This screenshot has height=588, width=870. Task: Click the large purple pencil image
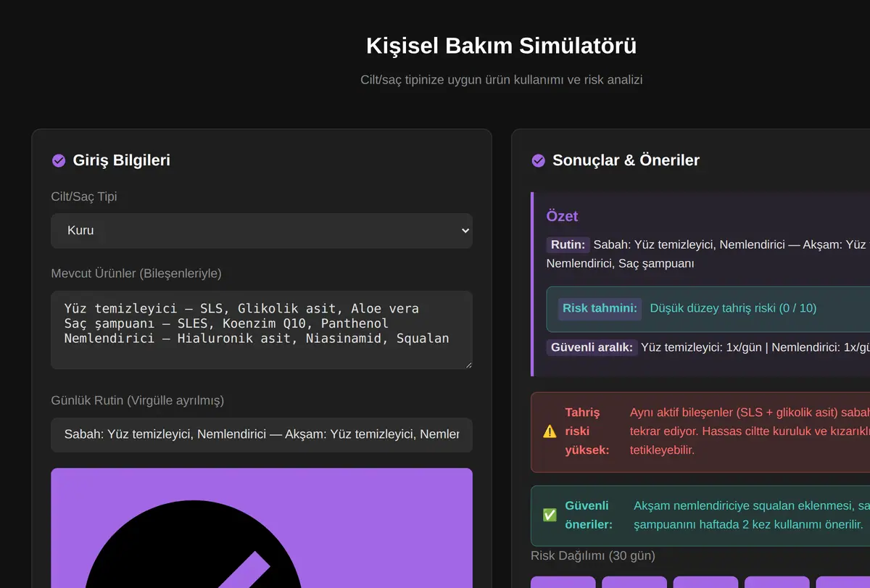pos(262,528)
